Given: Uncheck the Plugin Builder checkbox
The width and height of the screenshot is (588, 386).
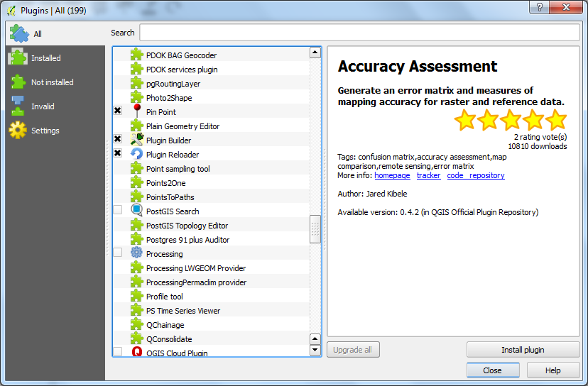Looking at the screenshot, I should (x=118, y=139).
